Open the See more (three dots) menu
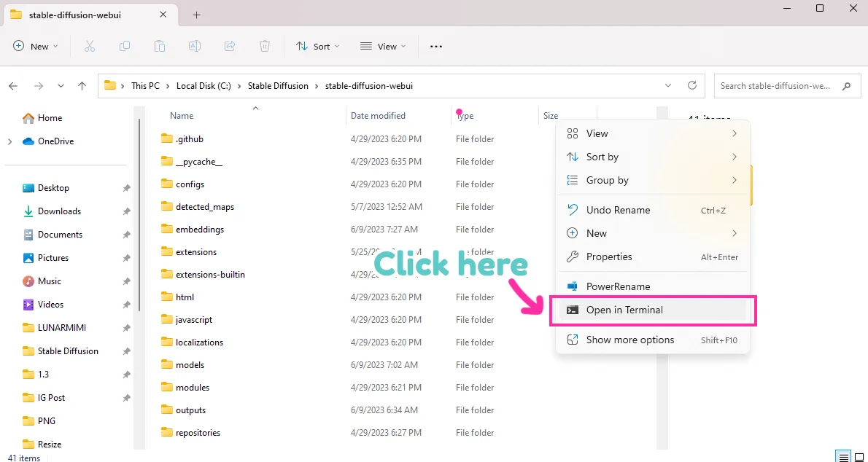 (436, 47)
